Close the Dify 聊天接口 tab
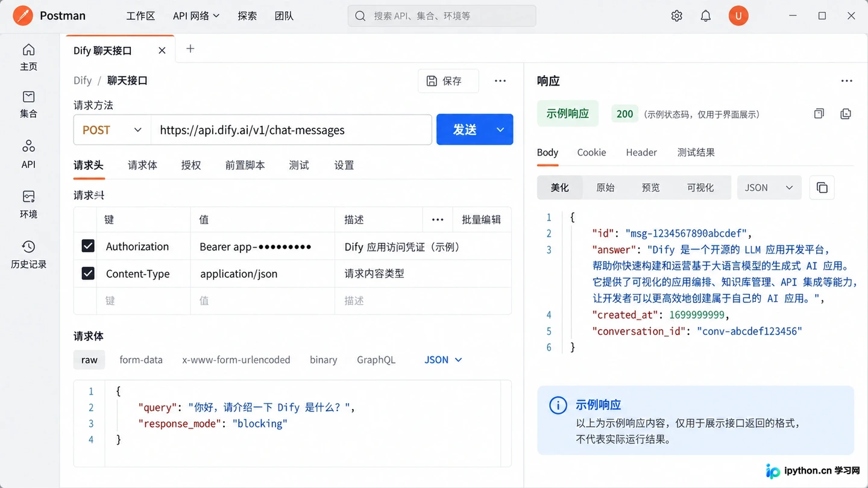 tap(162, 51)
